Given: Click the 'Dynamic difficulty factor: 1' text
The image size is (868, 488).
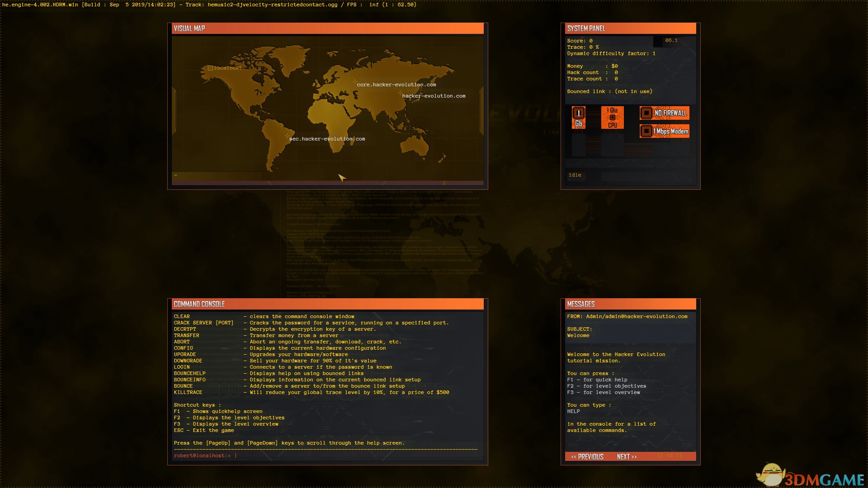Looking at the screenshot, I should pos(611,54).
